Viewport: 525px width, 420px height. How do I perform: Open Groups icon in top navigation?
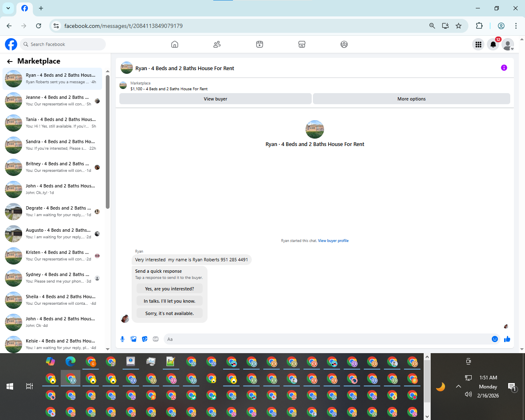coord(344,44)
